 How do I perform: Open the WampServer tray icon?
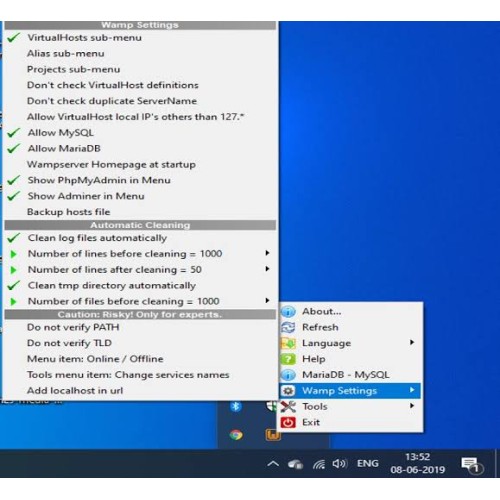click(273, 435)
